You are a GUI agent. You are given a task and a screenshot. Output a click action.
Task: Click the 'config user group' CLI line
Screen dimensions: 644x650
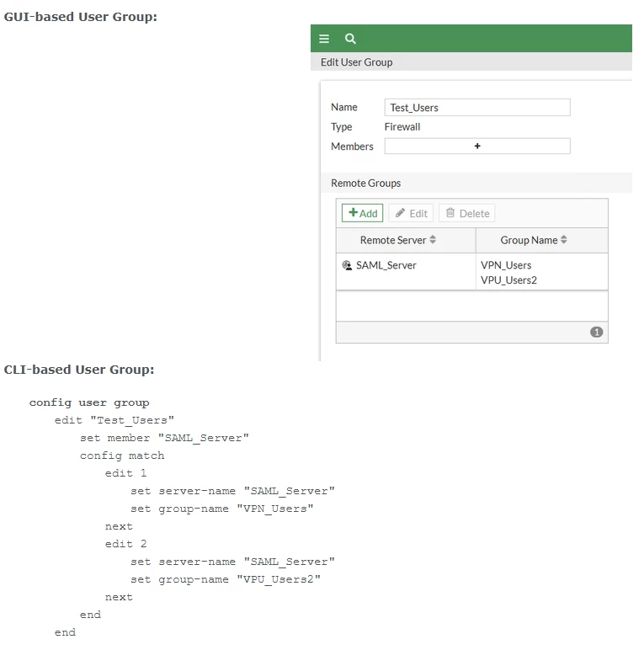coord(89,403)
